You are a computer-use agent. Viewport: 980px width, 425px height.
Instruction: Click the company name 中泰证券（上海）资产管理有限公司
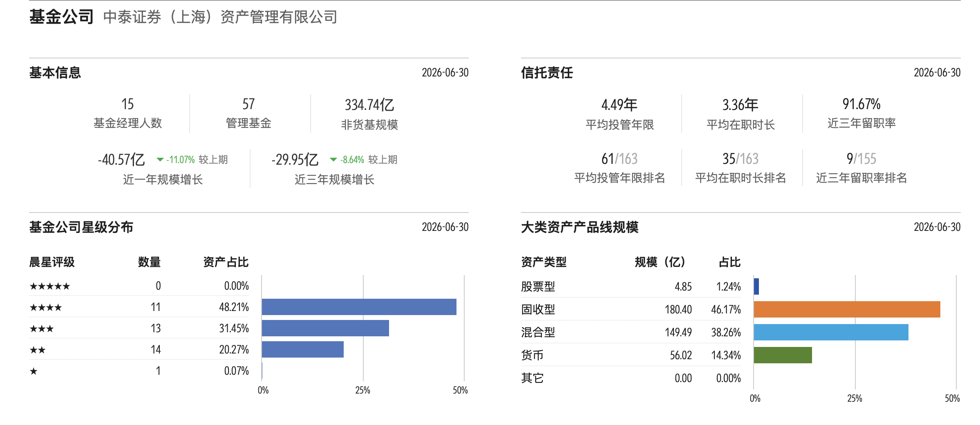220,17
